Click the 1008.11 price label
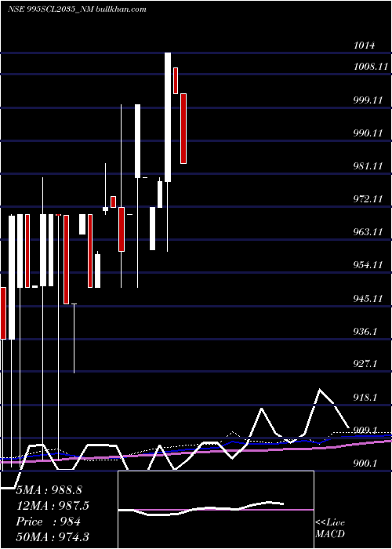The image size is (392, 549). [371, 66]
